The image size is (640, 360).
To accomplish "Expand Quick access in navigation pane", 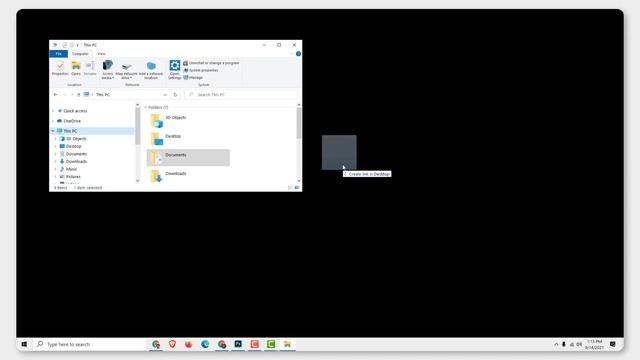I will (x=53, y=111).
